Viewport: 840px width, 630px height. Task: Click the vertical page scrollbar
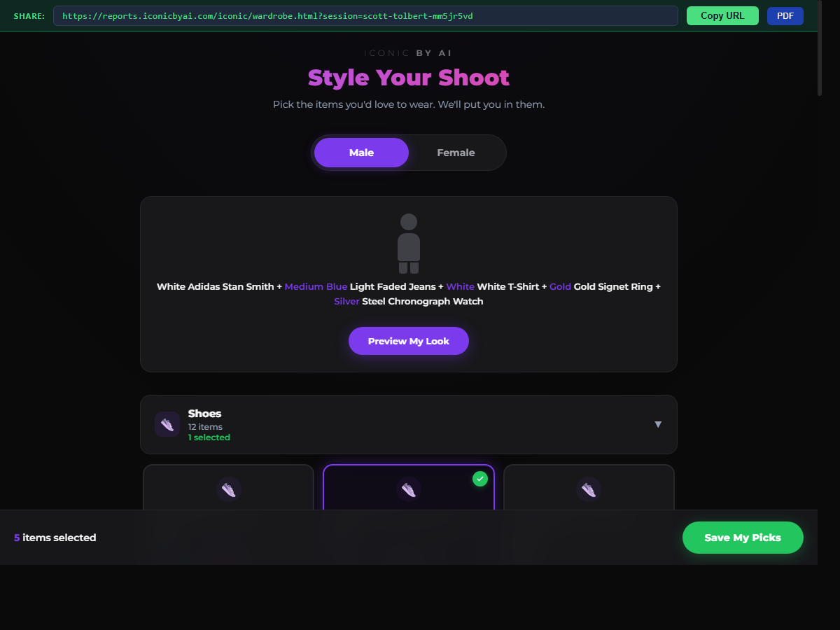[821, 49]
